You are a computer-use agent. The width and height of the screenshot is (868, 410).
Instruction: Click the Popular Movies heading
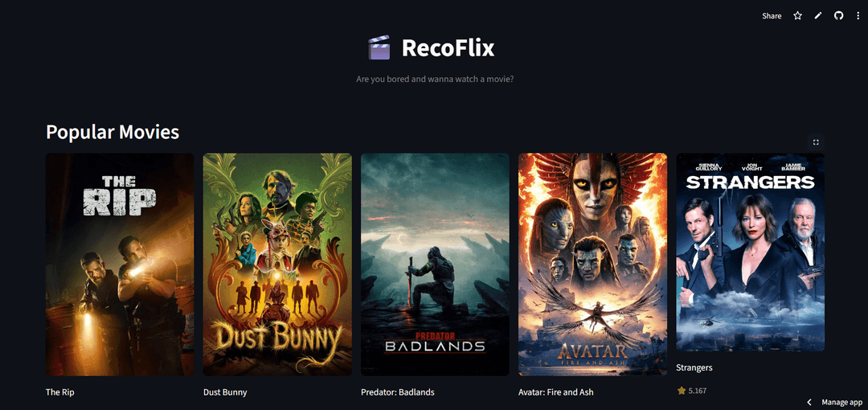pos(113,132)
